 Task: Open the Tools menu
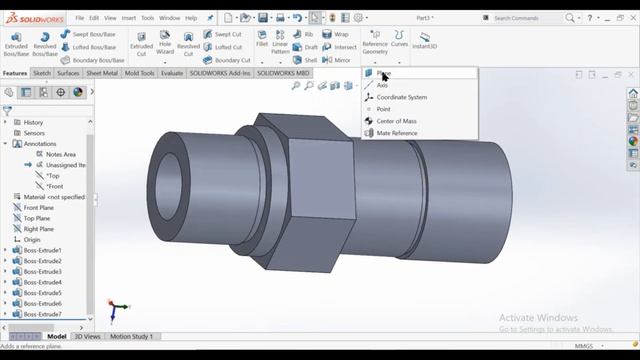[147, 18]
